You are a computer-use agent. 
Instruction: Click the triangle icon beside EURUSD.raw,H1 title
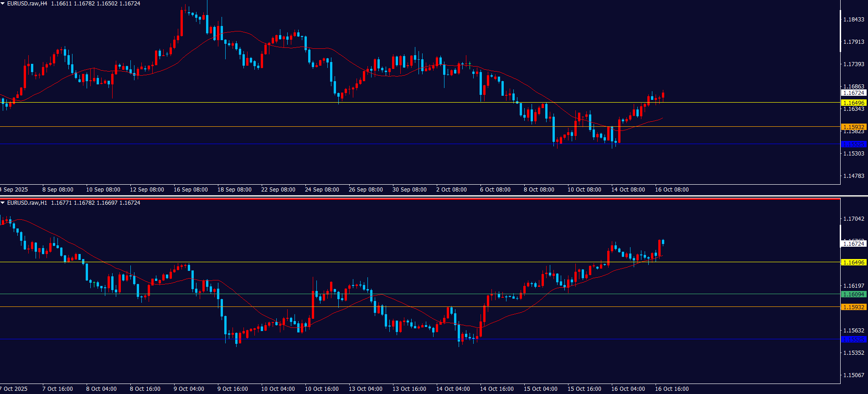pos(3,203)
